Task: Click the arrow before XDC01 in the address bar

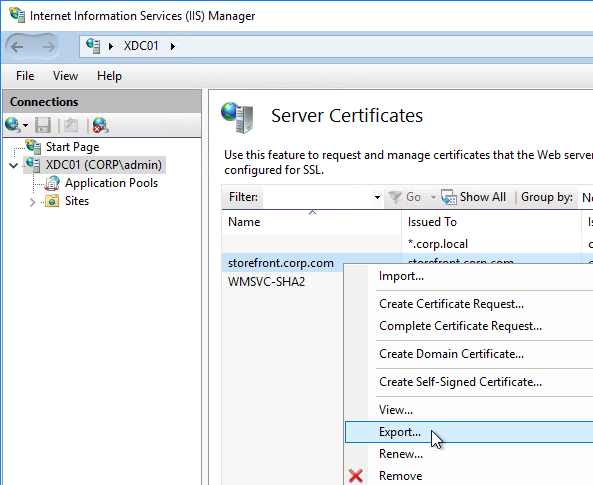Action: tap(111, 47)
